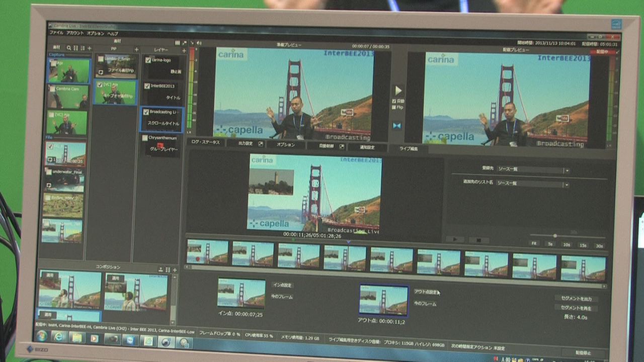Add a new layer with the レイヤー plus icon
The height and width of the screenshot is (362, 644).
pos(184,50)
